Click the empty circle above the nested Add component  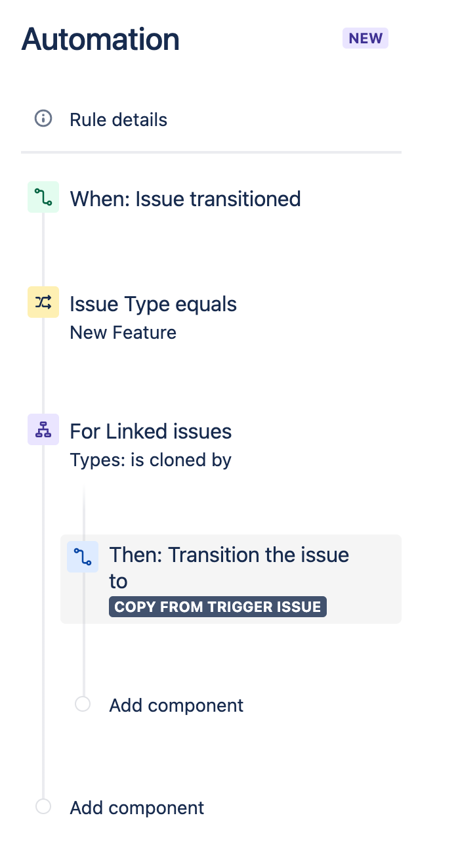coord(82,703)
